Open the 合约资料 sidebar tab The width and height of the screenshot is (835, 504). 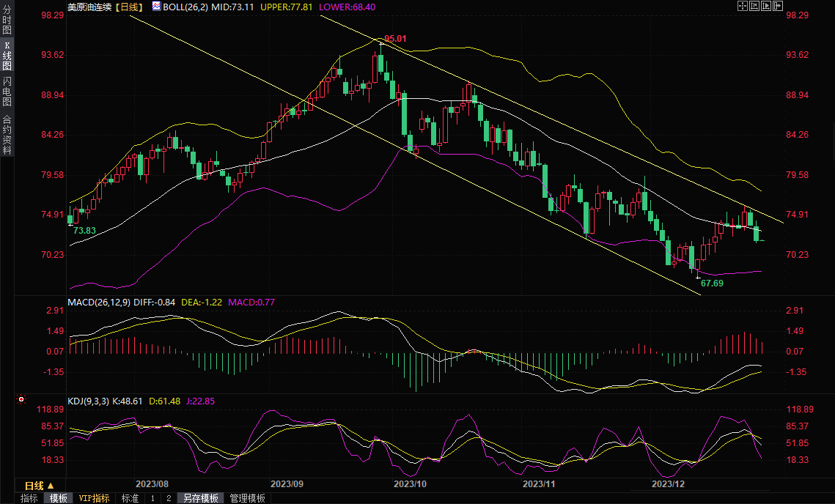(7, 135)
